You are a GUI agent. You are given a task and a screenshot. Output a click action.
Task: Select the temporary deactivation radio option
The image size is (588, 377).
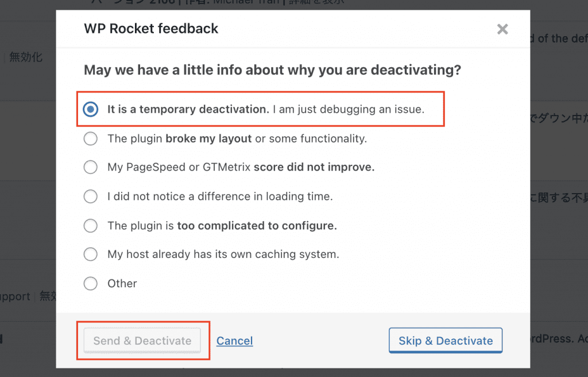[x=90, y=109]
